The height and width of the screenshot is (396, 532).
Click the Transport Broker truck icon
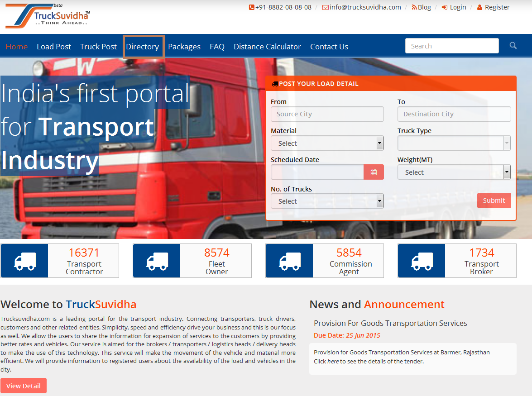pos(422,261)
